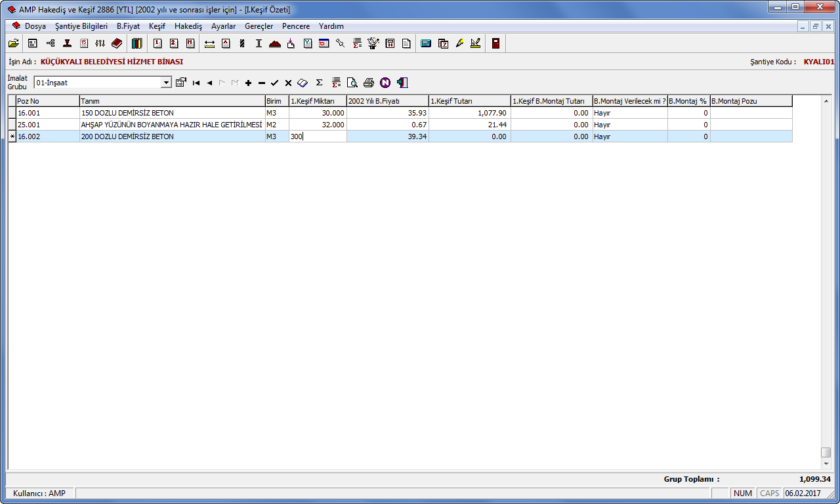Click the red book icon in toolbar
The width and height of the screenshot is (840, 504).
117,43
